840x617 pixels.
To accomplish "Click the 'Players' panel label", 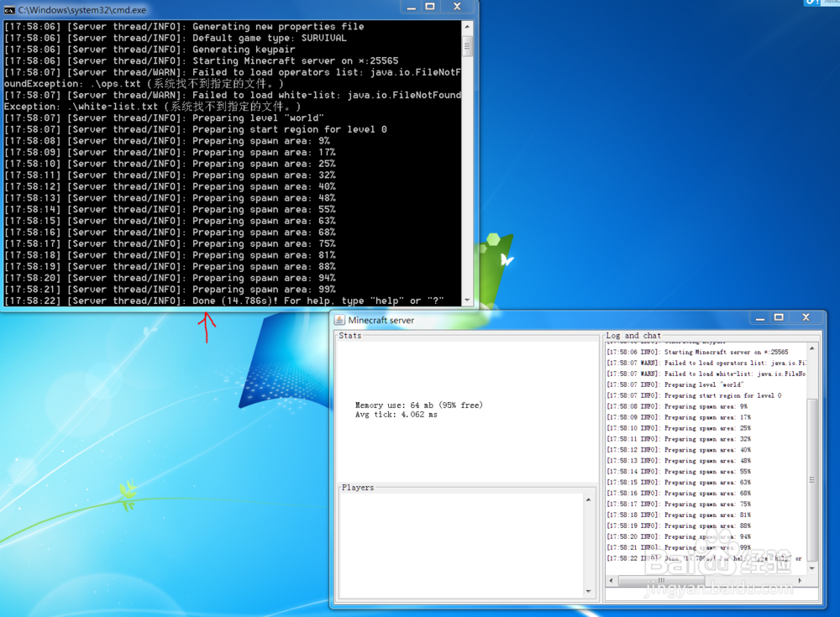I will 357,488.
